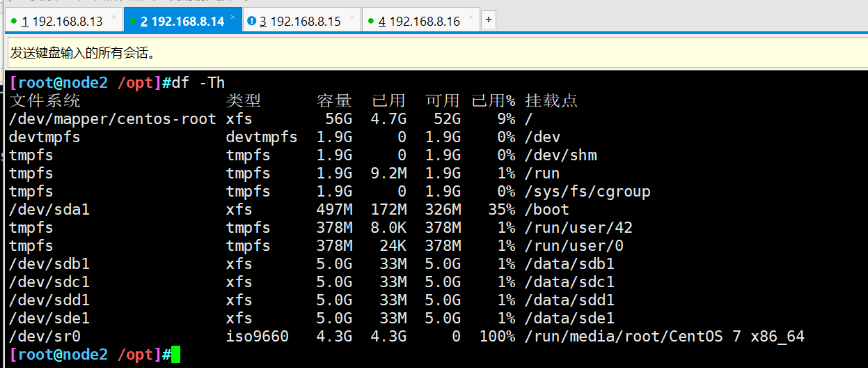The image size is (868, 368).
Task: Click mount point '/data/sdb1'
Action: click(x=569, y=264)
